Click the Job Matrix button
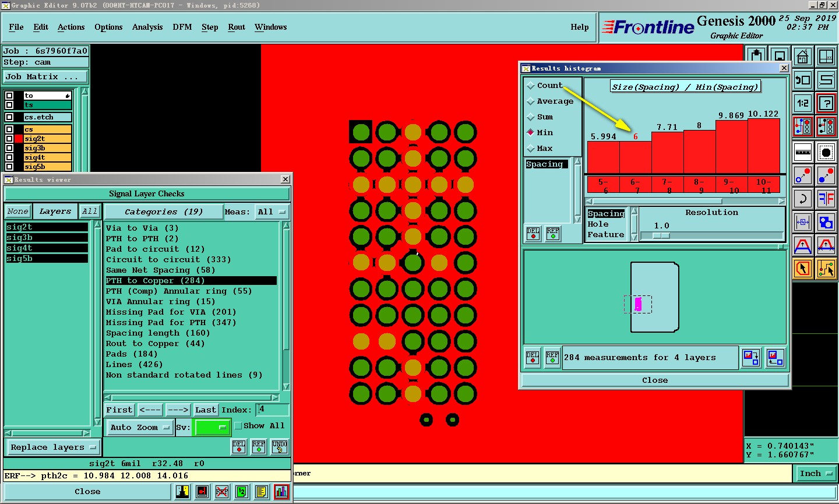 45,77
